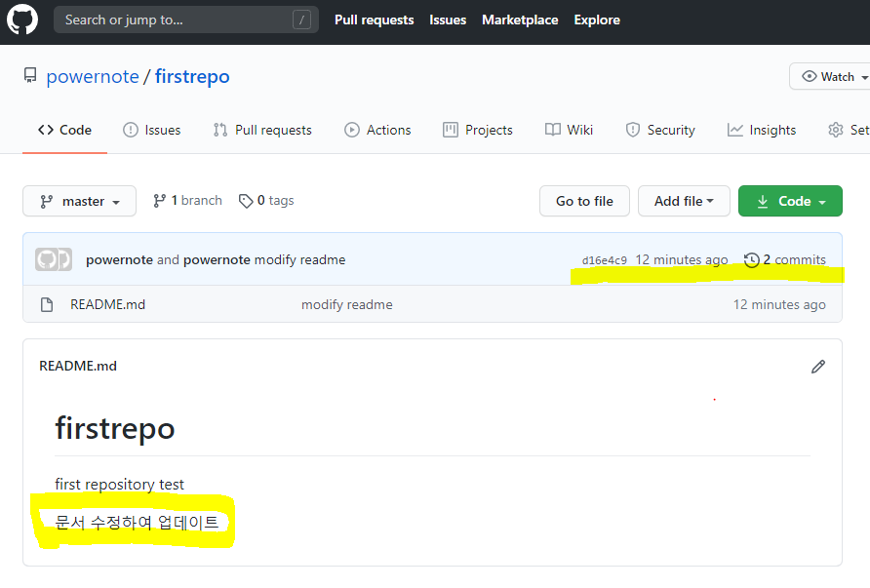Switch to the repository Pull requests tab
The height and width of the screenshot is (588, 870).
click(x=262, y=130)
